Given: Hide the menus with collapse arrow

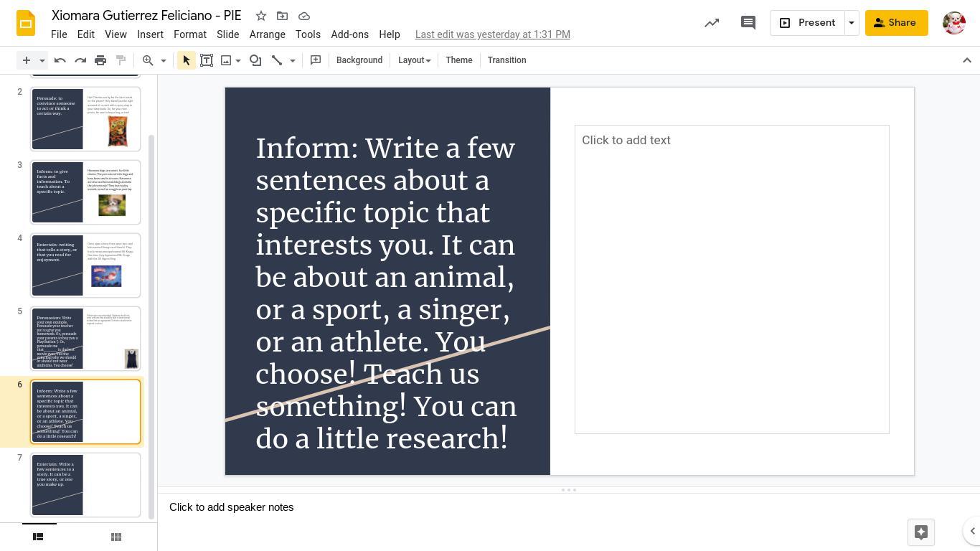Looking at the screenshot, I should [x=966, y=60].
